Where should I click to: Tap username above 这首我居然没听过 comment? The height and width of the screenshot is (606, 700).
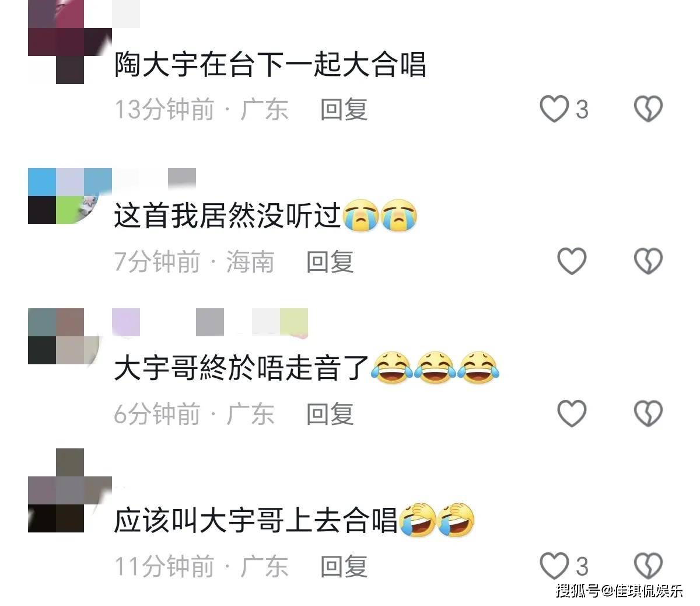(154, 179)
